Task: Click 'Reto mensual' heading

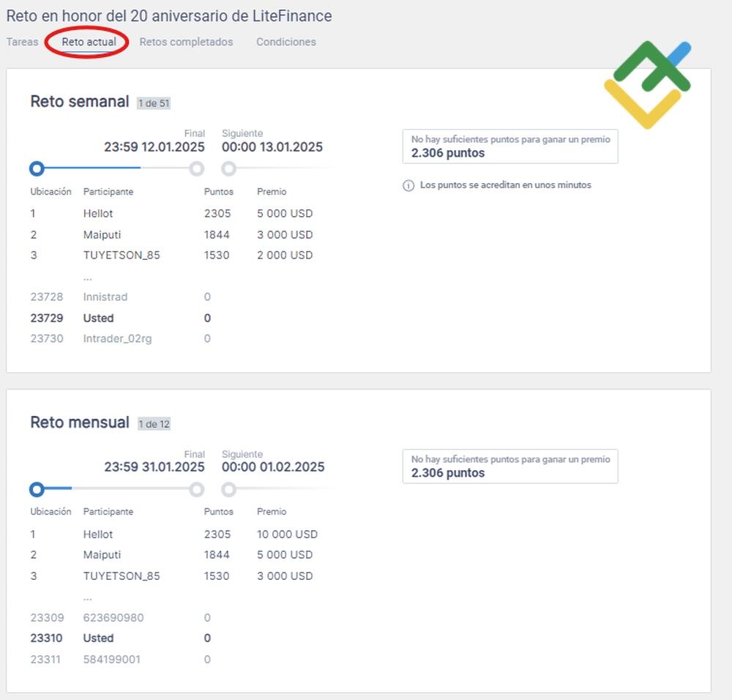Action: point(79,422)
